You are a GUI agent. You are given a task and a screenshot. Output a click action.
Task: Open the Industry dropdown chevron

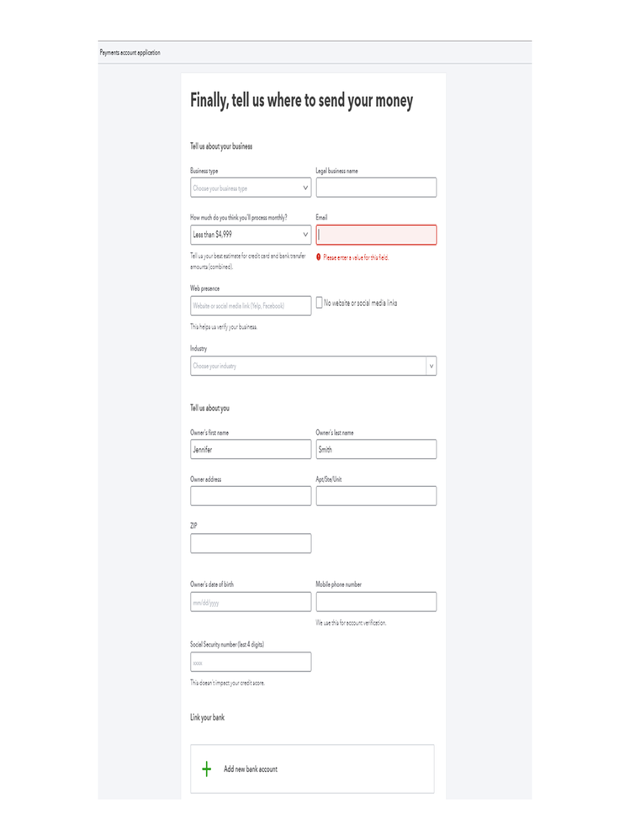coord(431,366)
